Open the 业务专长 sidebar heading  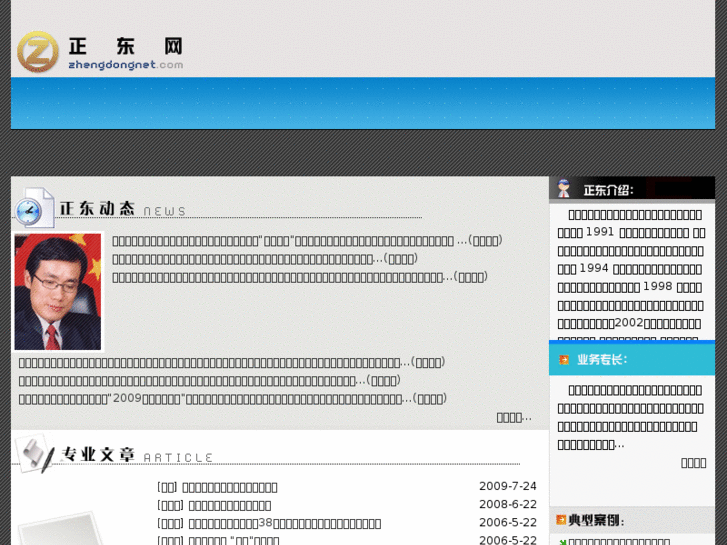pyautogui.click(x=602, y=359)
